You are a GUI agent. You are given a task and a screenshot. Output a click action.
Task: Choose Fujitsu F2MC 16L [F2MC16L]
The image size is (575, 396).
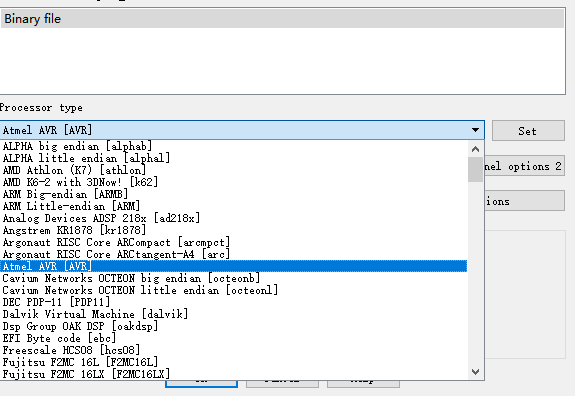point(234,362)
